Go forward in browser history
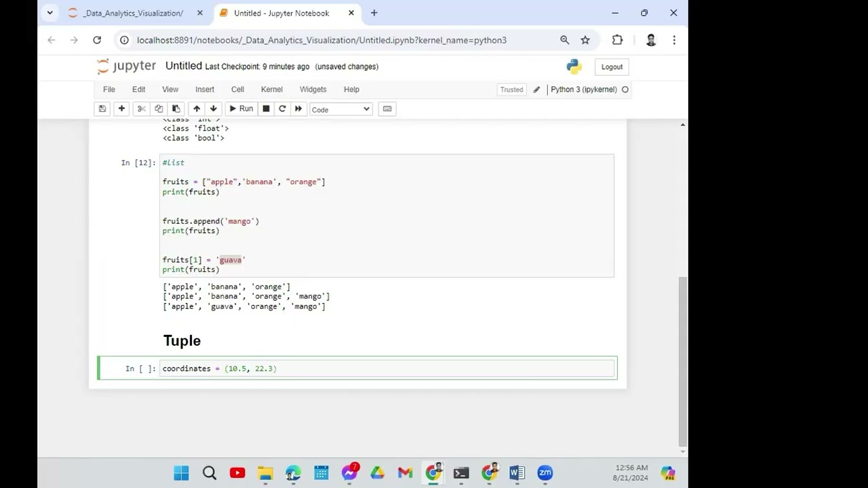Viewport: 868px width, 488px height. (x=74, y=40)
